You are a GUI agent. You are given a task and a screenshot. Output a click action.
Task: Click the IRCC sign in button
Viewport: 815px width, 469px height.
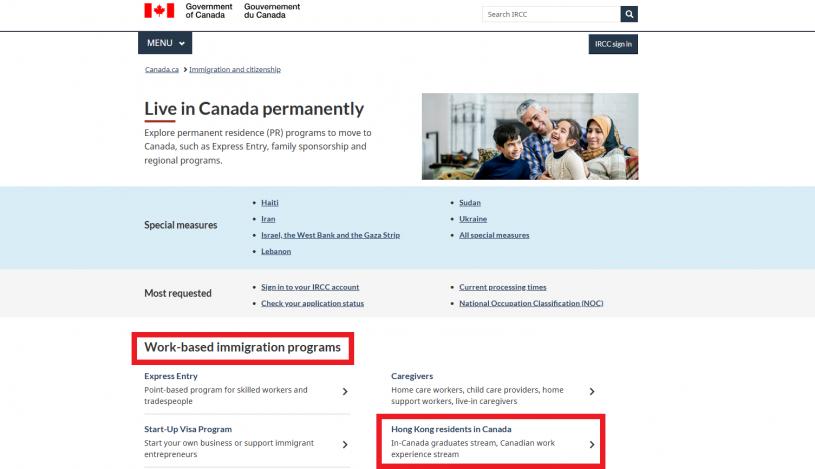pos(613,44)
